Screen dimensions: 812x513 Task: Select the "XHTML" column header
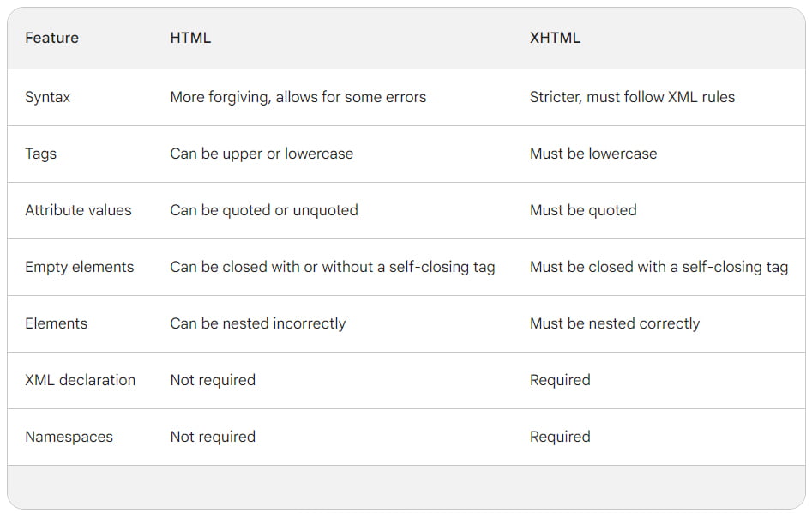pyautogui.click(x=555, y=38)
